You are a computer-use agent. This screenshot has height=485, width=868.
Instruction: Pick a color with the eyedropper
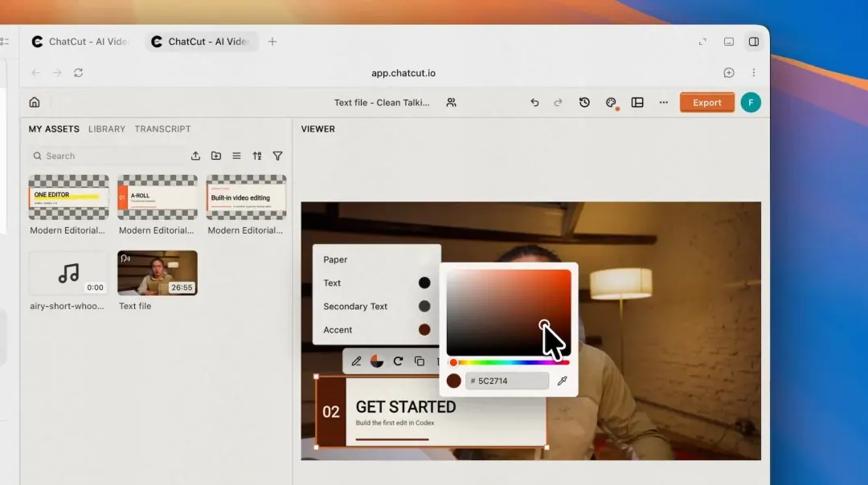pos(562,381)
